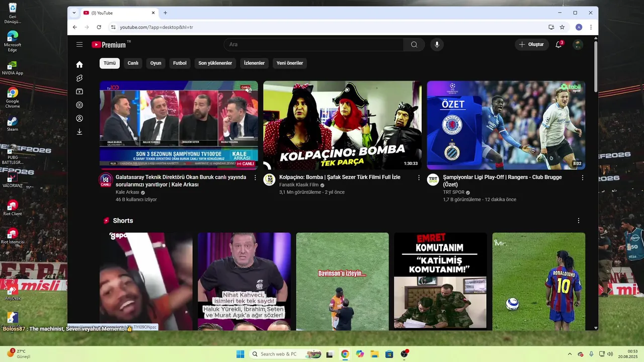Select the Yeni öneriler filter chip
Image resolution: width=644 pixels, height=362 pixels.
click(x=290, y=63)
